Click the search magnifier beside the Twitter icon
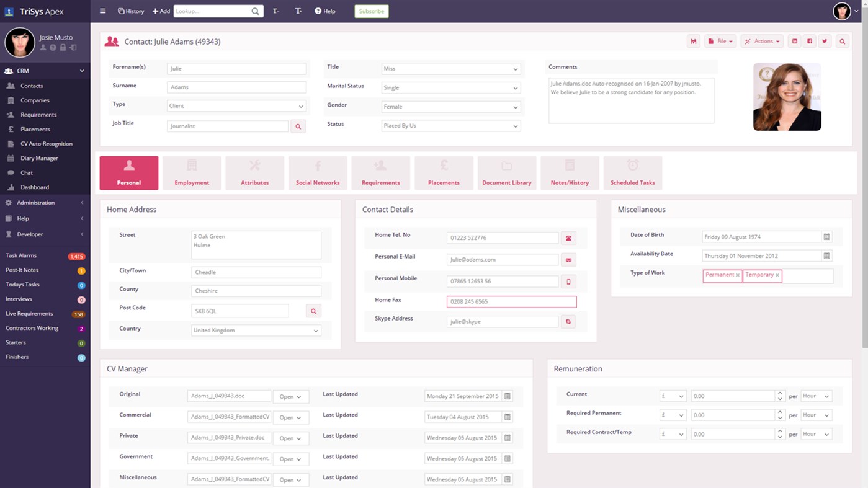 point(841,41)
